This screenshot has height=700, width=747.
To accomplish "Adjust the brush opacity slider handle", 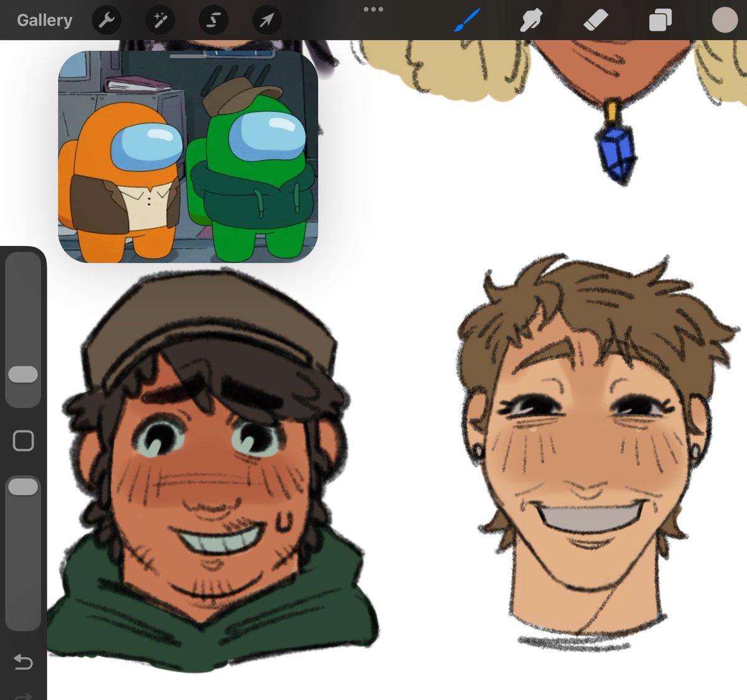I will click(x=23, y=486).
